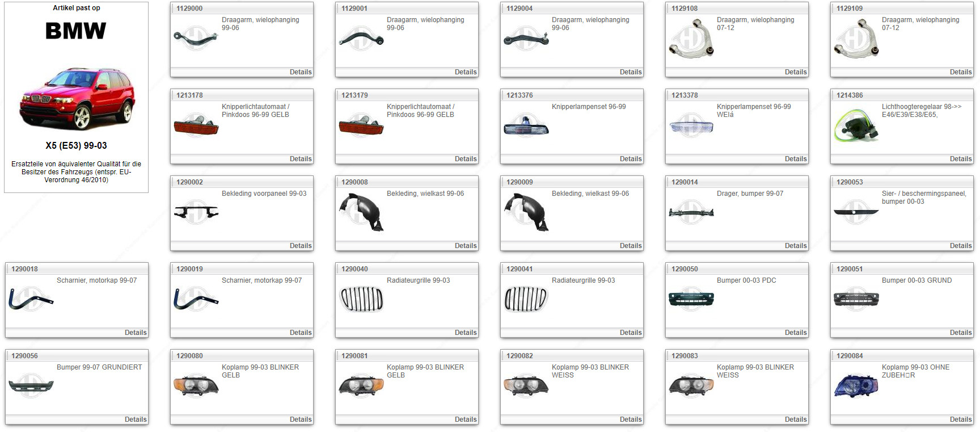
Task: Select headlight thumbnail of part 1290080
Action: pos(196,386)
